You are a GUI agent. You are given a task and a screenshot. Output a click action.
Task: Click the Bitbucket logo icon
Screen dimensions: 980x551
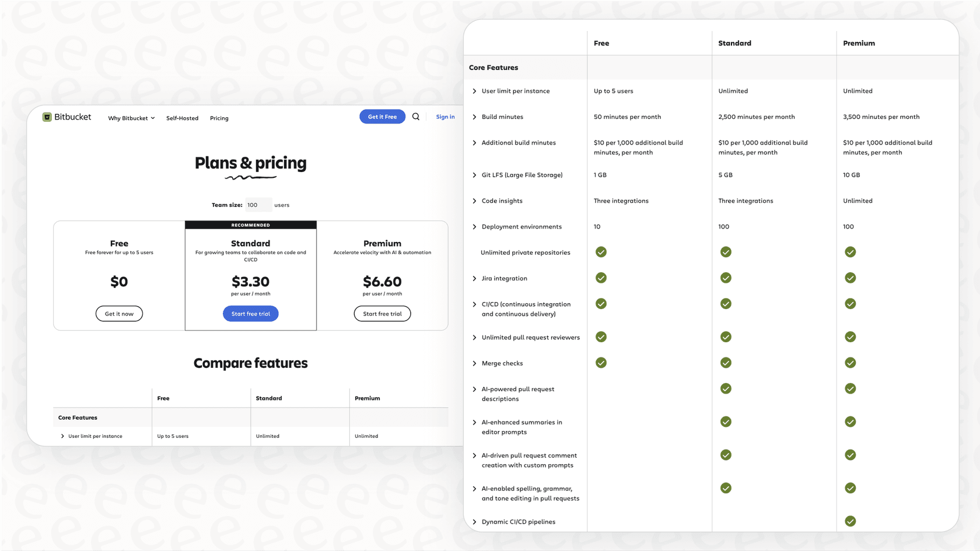(47, 117)
